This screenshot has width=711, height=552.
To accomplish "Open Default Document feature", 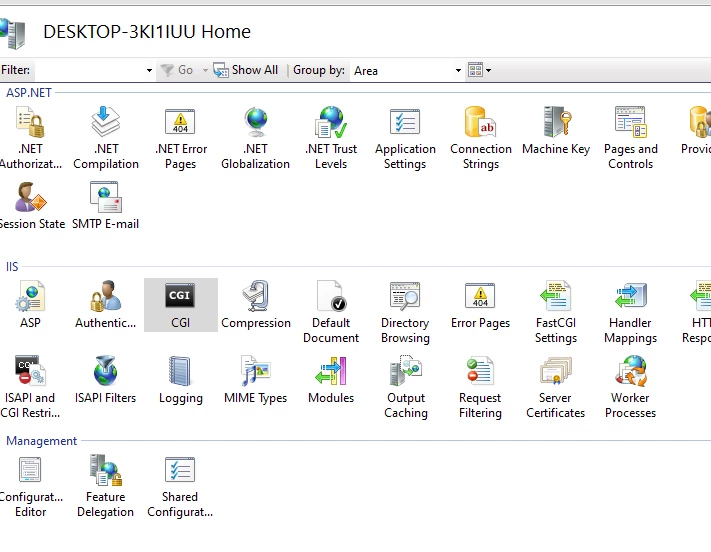I will [x=331, y=312].
